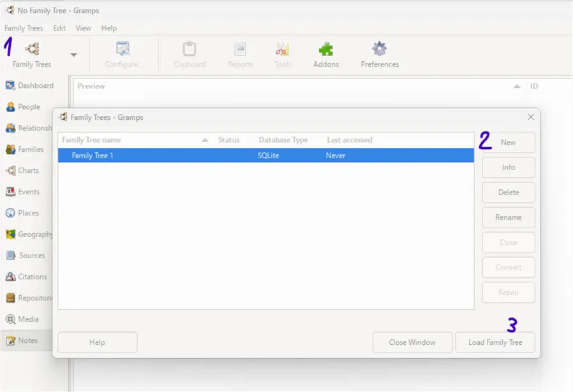
Task: Expand the dropdown arrow beside Family Trees
Action: tap(73, 55)
